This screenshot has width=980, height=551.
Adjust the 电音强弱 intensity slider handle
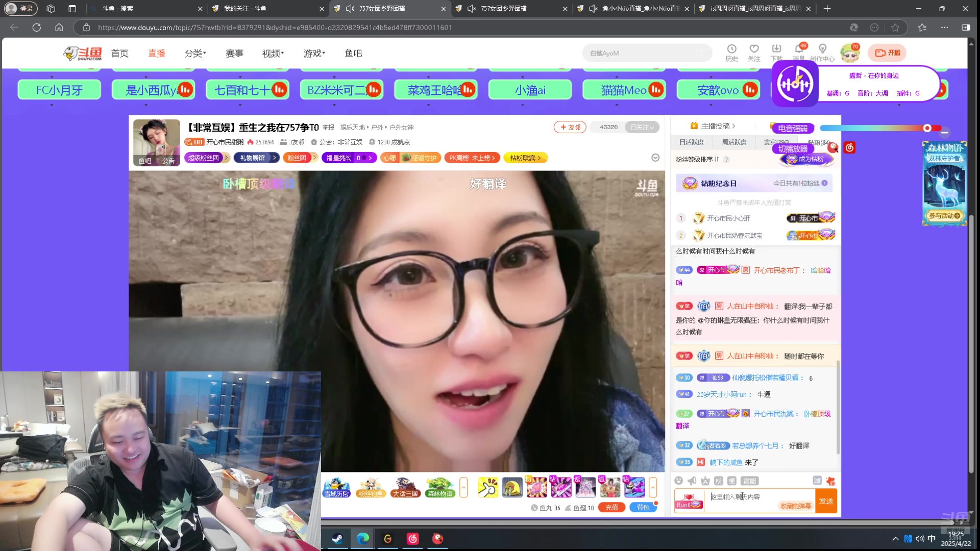927,128
